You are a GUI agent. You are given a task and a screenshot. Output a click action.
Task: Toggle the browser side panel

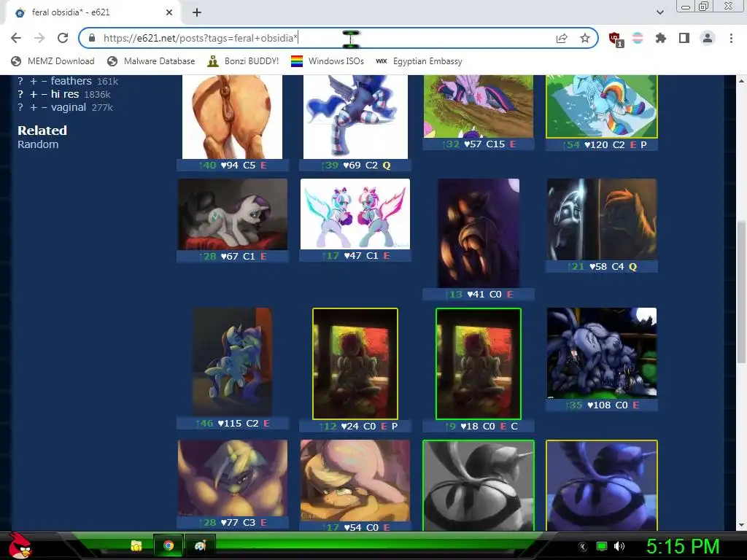684,38
